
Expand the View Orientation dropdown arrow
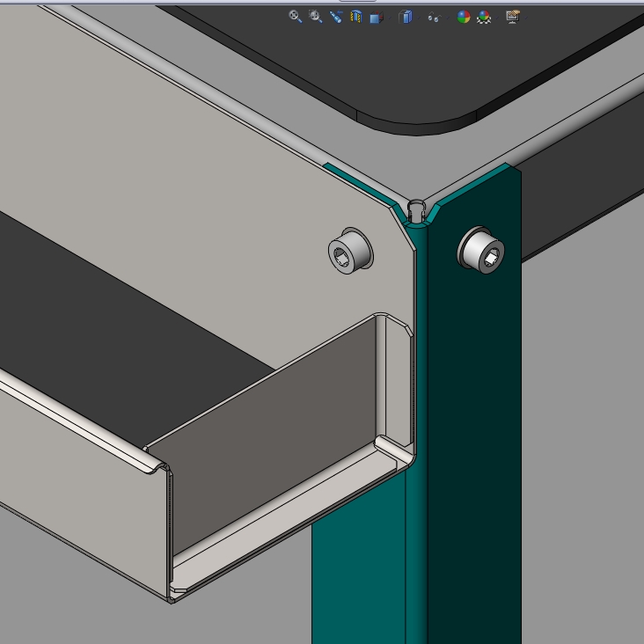point(389,18)
